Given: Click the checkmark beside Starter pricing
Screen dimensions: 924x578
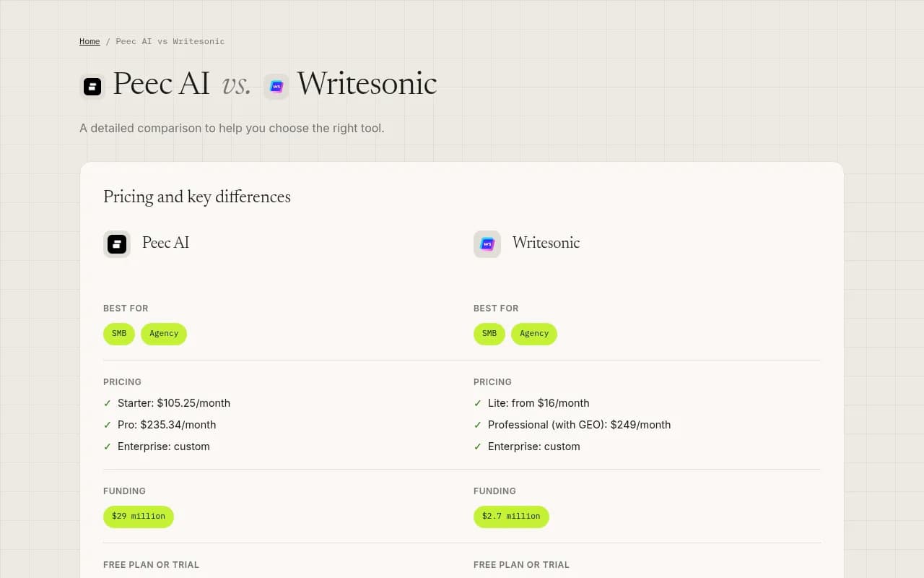Looking at the screenshot, I should coord(108,403).
